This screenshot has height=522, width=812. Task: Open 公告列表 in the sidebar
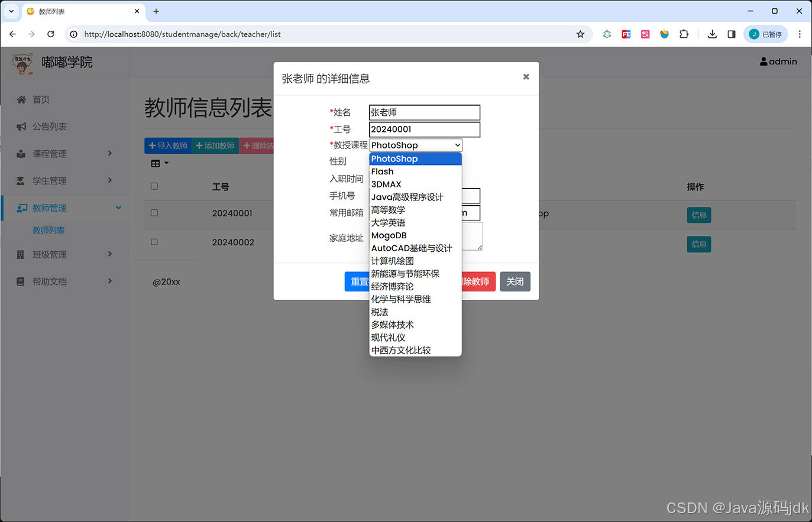coord(50,127)
